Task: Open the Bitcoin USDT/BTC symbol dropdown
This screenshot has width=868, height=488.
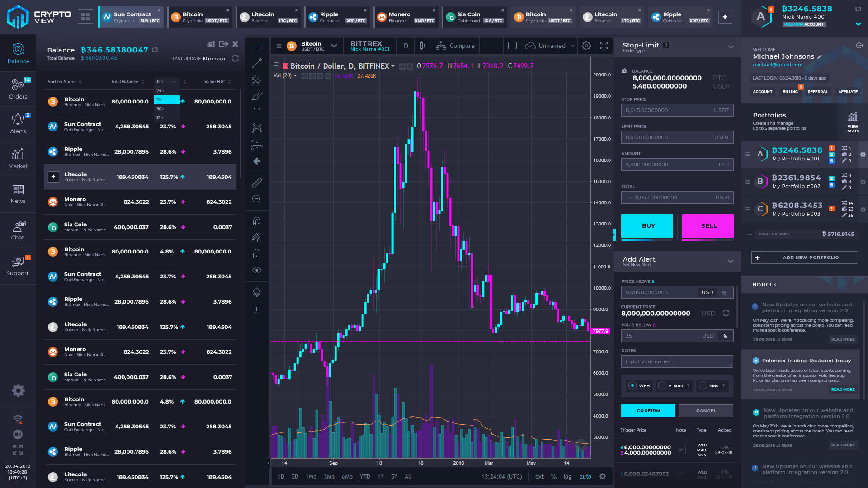Action: 334,46
